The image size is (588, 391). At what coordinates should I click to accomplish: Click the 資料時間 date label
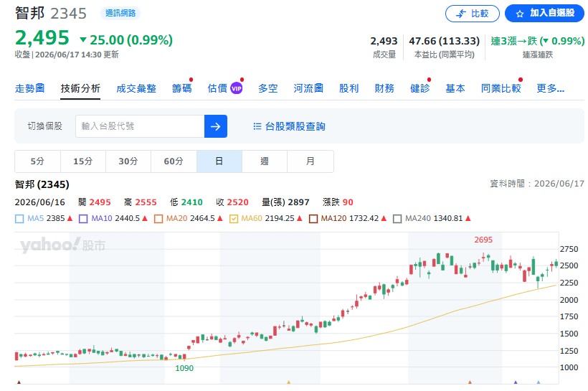537,184
